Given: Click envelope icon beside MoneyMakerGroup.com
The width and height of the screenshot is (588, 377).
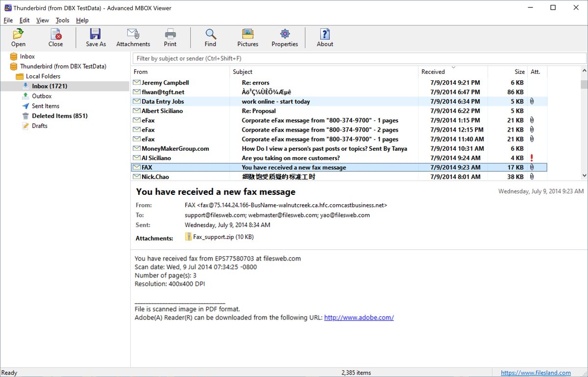Looking at the screenshot, I should click(x=137, y=148).
